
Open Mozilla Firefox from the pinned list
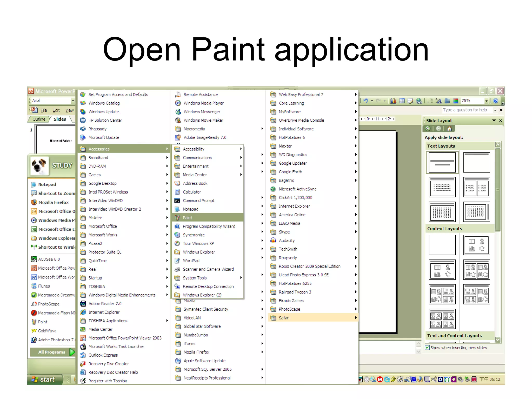point(53,202)
